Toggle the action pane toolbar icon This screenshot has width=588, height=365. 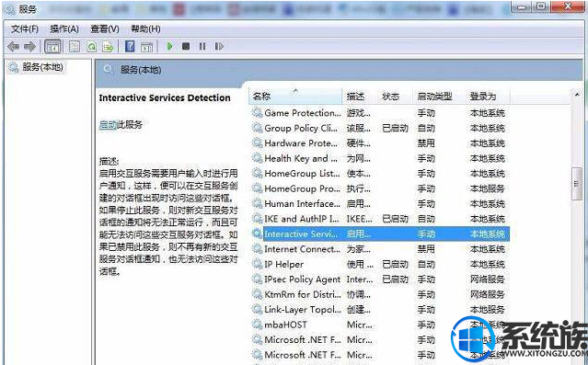point(146,47)
